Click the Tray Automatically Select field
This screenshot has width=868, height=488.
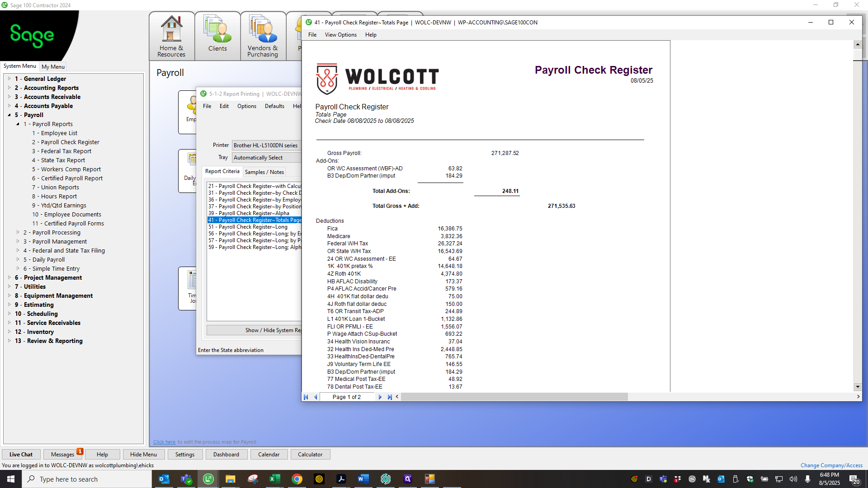click(x=267, y=158)
